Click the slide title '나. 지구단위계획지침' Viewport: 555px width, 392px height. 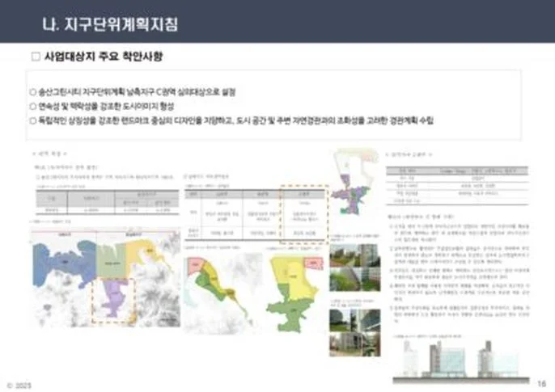pyautogui.click(x=110, y=24)
